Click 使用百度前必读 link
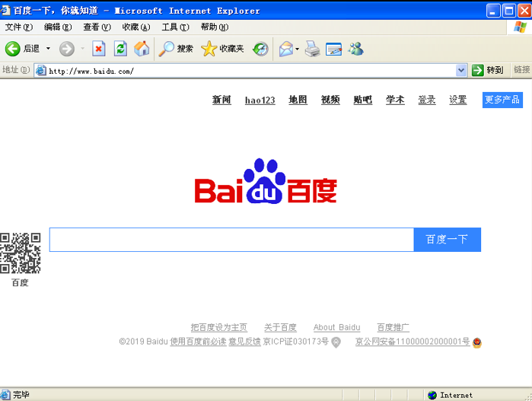Viewport: 532px width, 401px height. [198, 342]
